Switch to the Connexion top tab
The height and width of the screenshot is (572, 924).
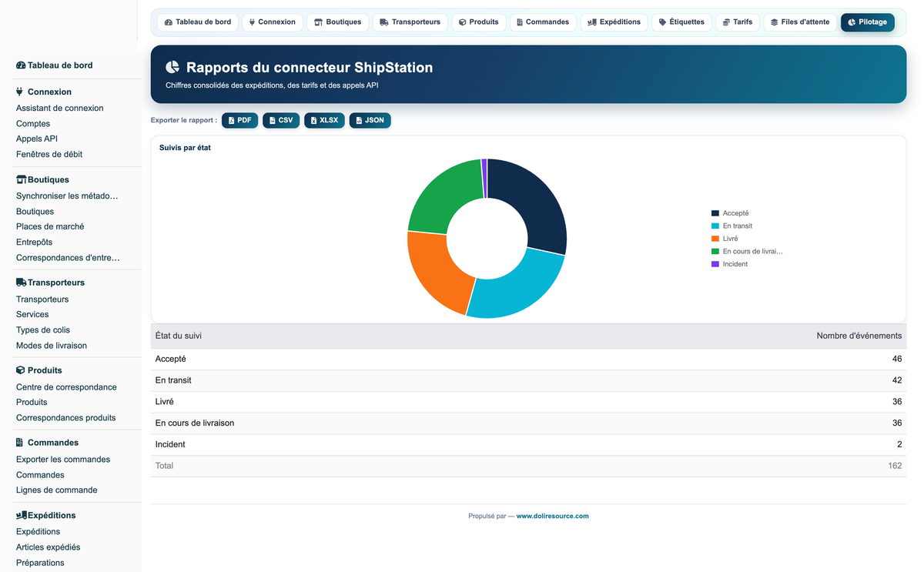tap(273, 22)
